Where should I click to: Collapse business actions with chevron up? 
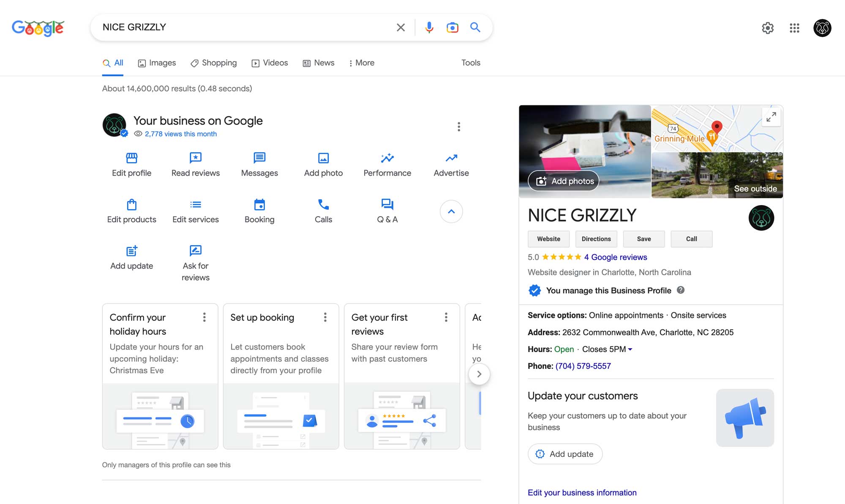tap(451, 211)
